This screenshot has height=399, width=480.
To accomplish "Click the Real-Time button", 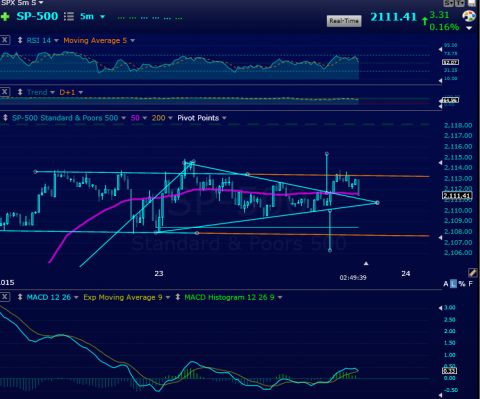I will pos(344,21).
